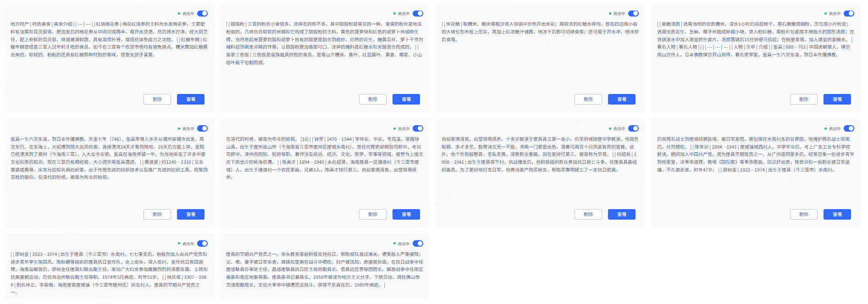
Task: Click the 米花糖 | 取糯米 text block
Action: tap(540, 32)
